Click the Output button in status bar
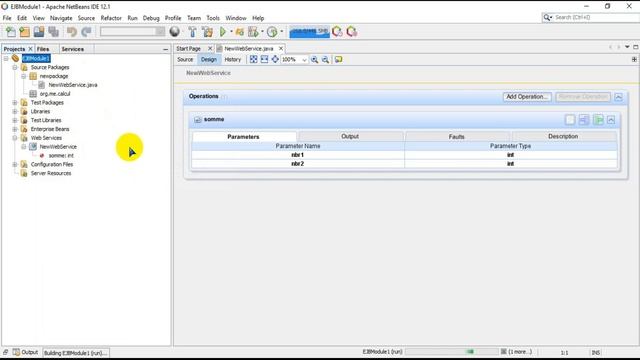 26,352
